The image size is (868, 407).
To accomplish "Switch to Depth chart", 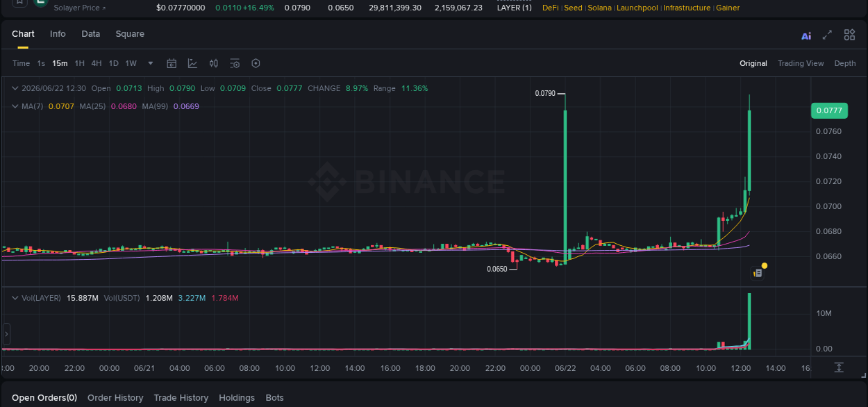I will [x=845, y=63].
